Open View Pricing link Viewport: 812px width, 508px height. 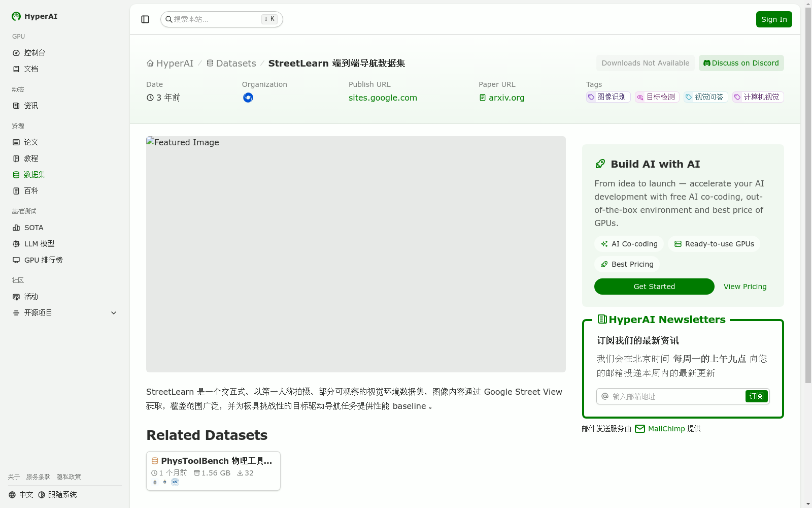coord(745,287)
